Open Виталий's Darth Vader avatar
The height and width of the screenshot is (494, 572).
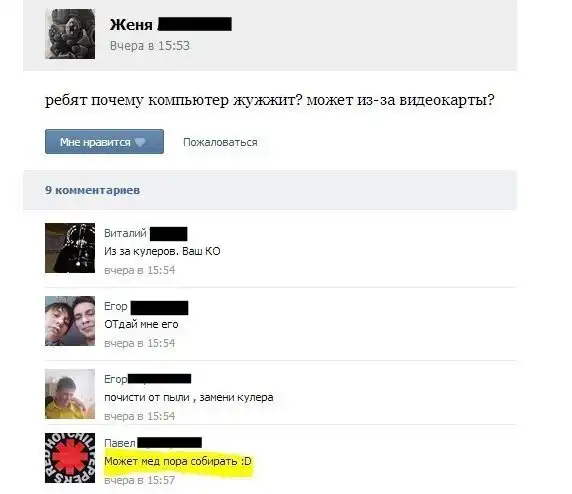[x=70, y=248]
